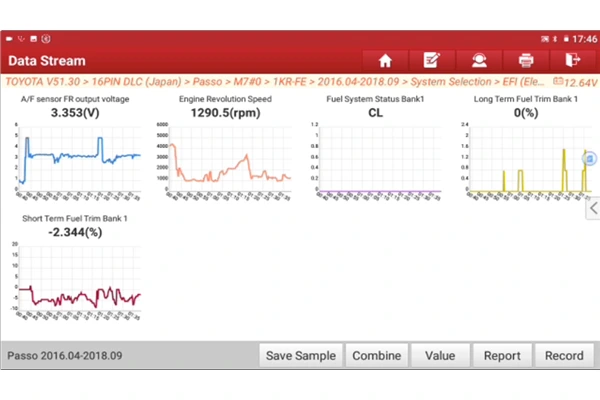Viewport: 600px width, 400px height.
Task: Click the CL fuel system status value
Action: pyautogui.click(x=375, y=113)
